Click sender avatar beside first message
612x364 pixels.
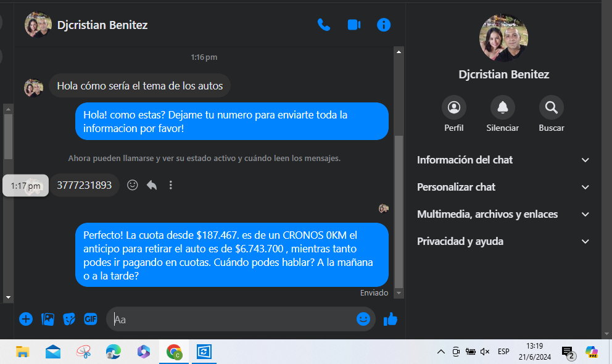click(x=33, y=88)
